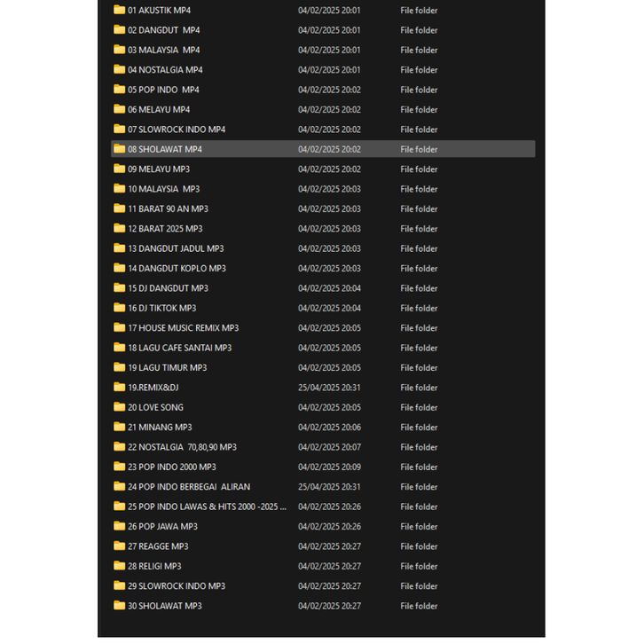Select the 18 LAGU CAFE SANTAI MP3 name
644x644 pixels.
[179, 348]
